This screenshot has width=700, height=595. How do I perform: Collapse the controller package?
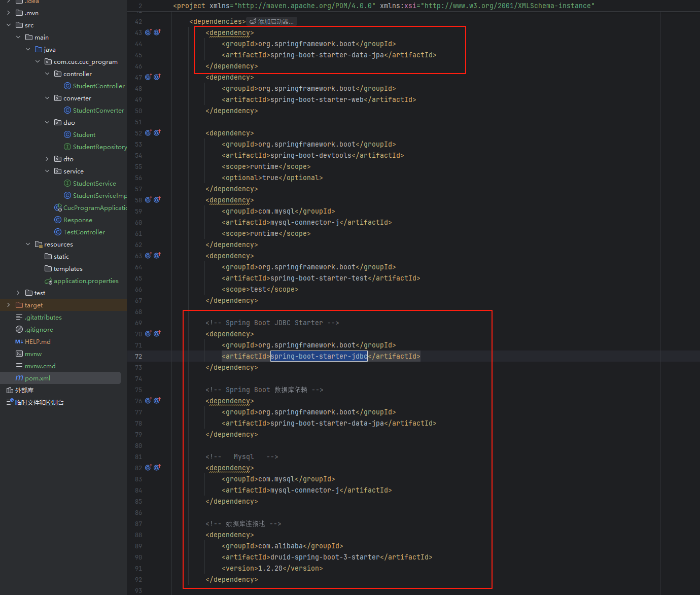pos(47,74)
